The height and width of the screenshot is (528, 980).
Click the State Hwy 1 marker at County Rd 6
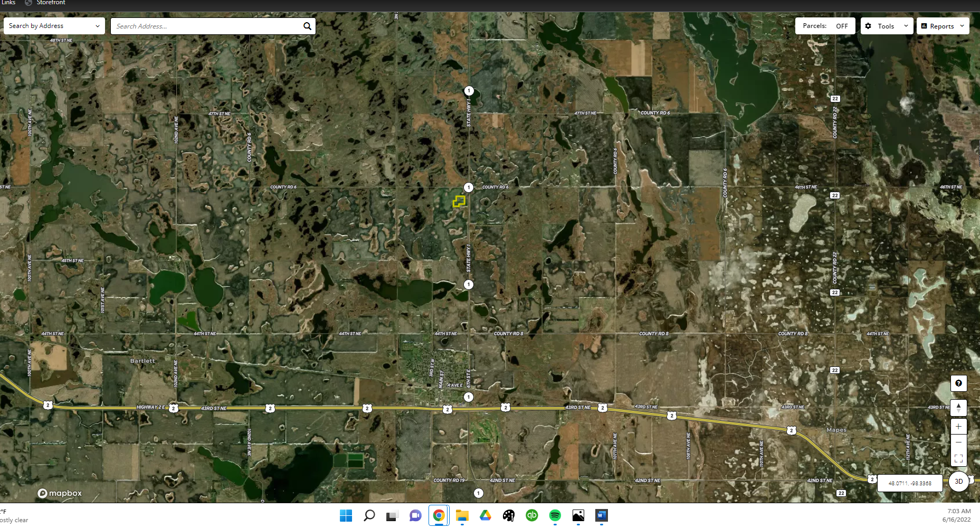coord(468,187)
